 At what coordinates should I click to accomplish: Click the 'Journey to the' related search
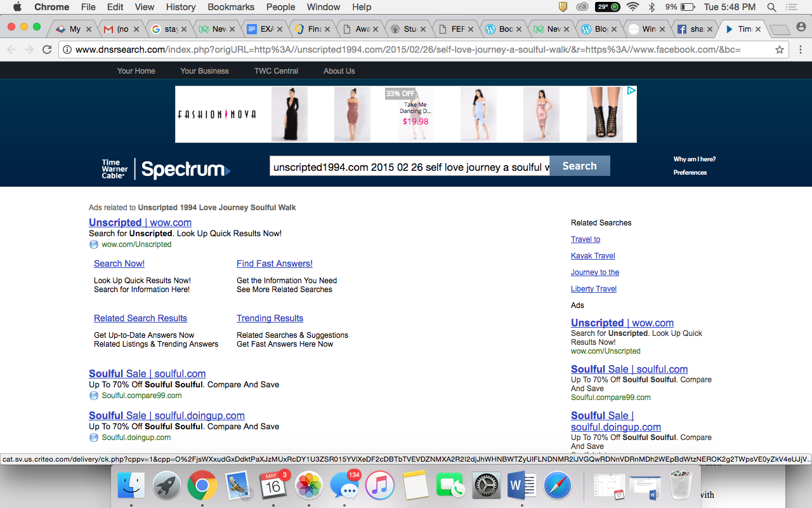(595, 272)
